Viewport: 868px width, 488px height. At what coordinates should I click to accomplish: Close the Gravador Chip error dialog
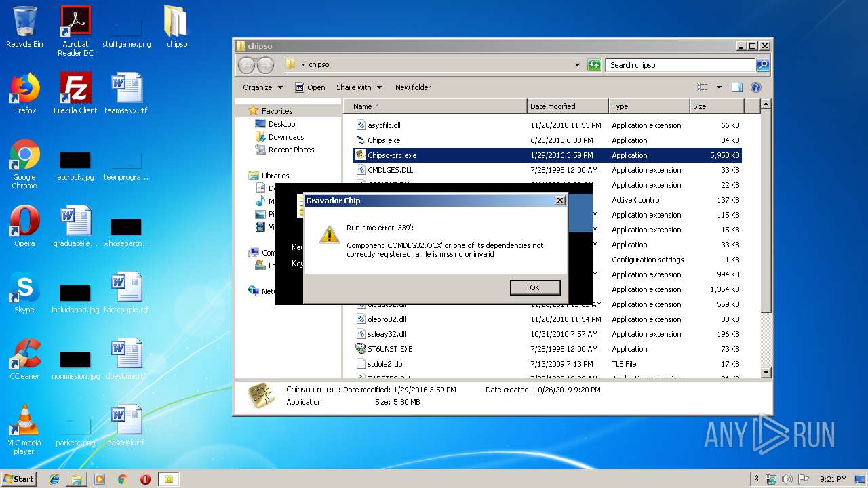tap(559, 201)
